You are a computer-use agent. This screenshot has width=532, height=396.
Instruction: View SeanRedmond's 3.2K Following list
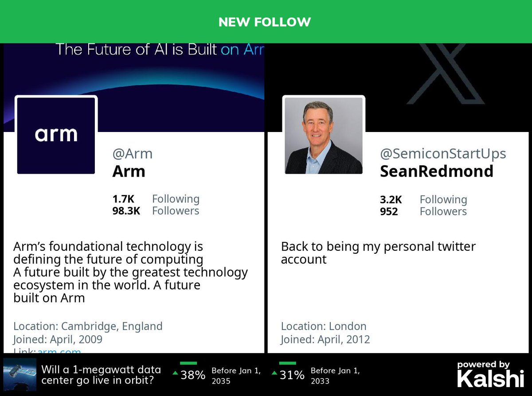[423, 199]
